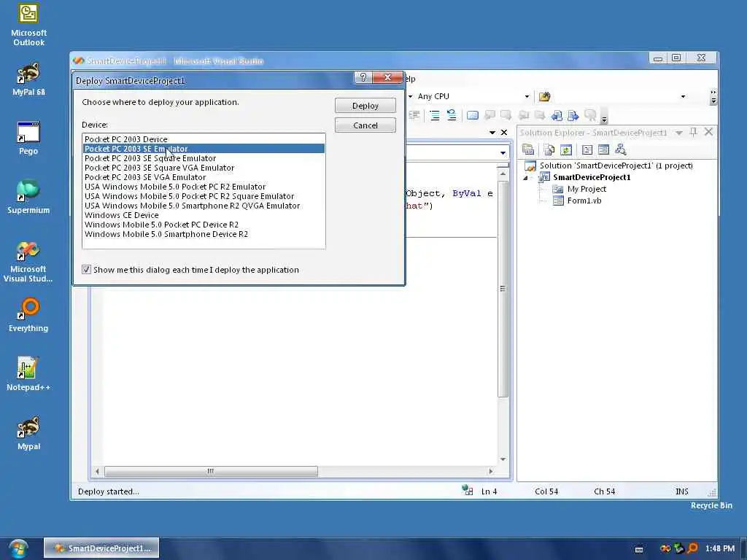This screenshot has width=747, height=560.
Task: Click View Code icon in Solution Explorer
Action: [587, 150]
